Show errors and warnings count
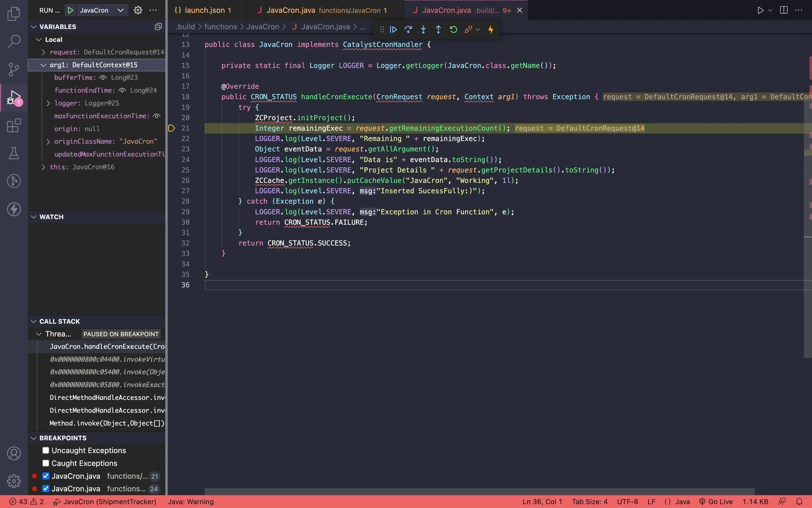 click(x=27, y=502)
